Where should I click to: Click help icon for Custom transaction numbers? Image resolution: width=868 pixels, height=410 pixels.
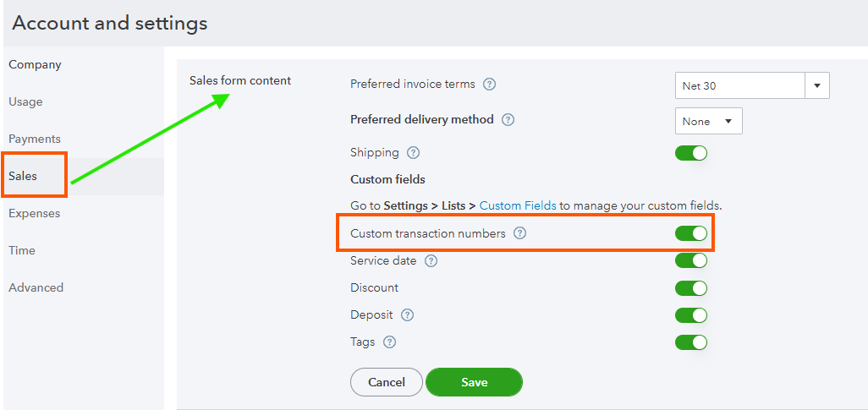pyautogui.click(x=519, y=233)
